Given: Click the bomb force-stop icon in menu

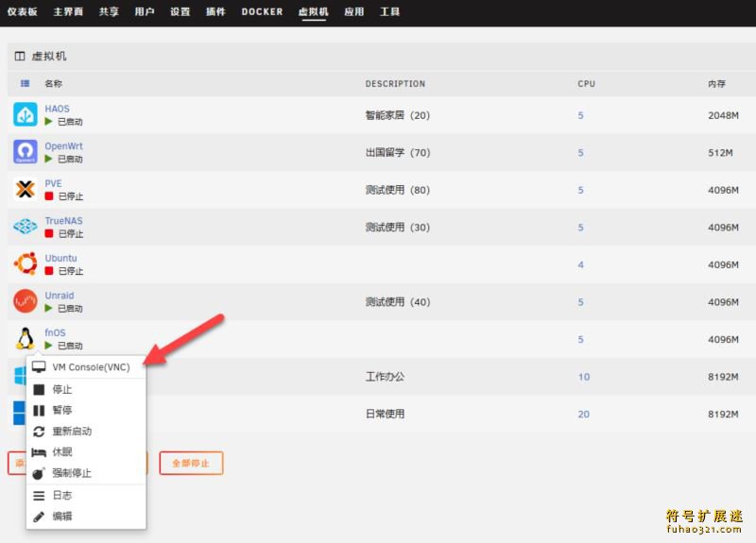Looking at the screenshot, I should 39,474.
